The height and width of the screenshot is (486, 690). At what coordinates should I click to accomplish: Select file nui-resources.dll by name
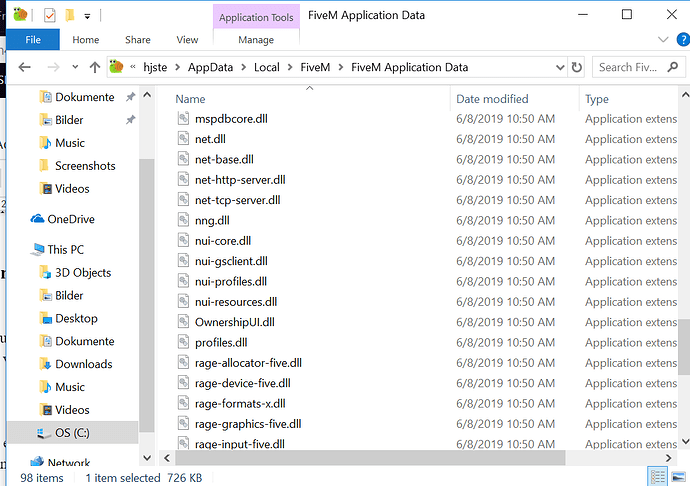pyautogui.click(x=236, y=302)
